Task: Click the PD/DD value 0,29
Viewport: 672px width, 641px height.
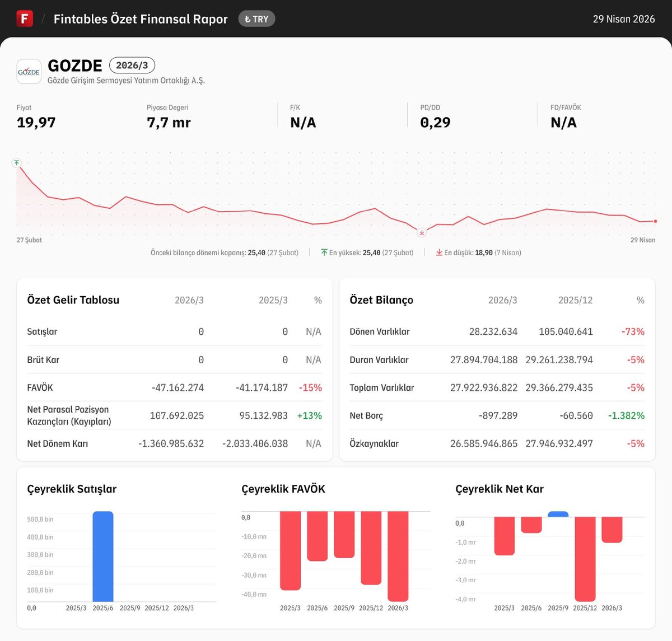Action: (435, 123)
